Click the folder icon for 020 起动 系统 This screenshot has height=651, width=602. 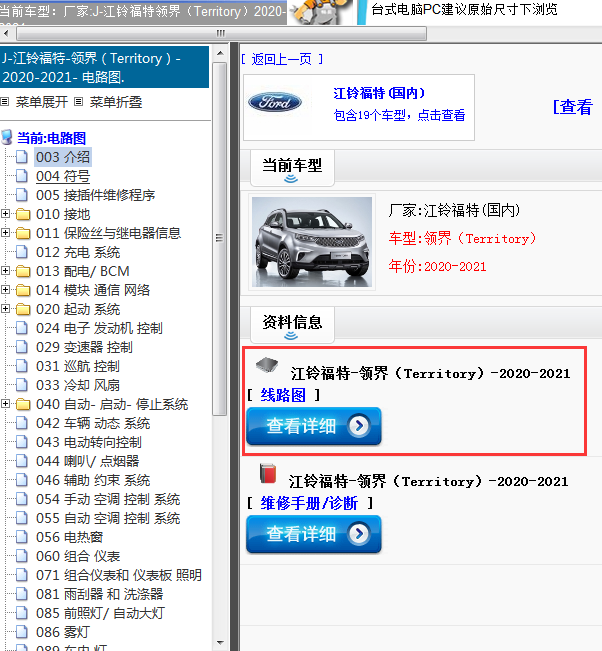[23, 309]
